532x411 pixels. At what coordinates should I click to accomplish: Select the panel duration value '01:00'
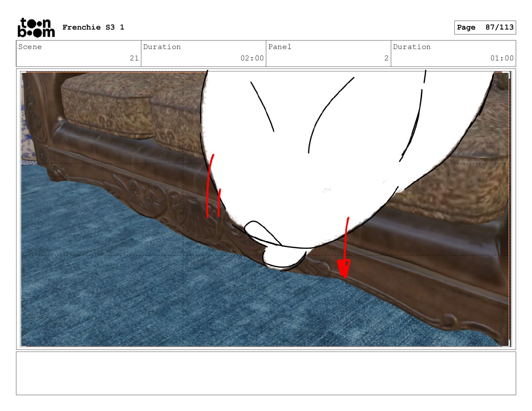tap(502, 58)
